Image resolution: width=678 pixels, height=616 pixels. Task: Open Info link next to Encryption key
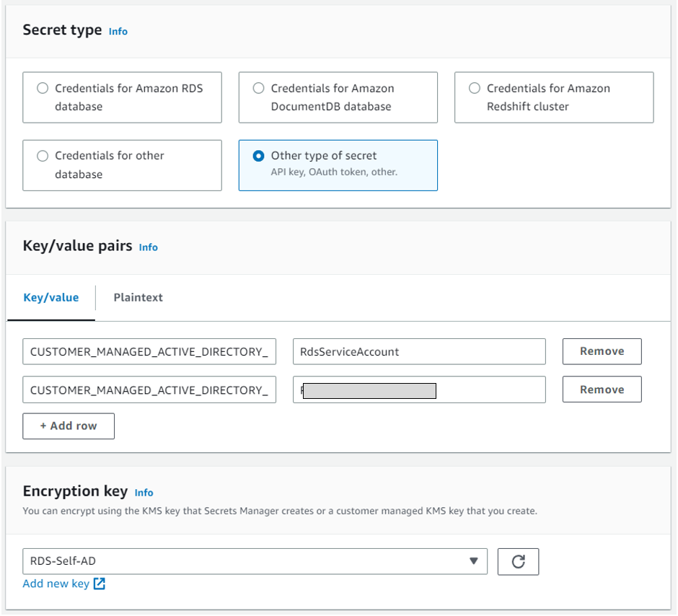tap(144, 492)
